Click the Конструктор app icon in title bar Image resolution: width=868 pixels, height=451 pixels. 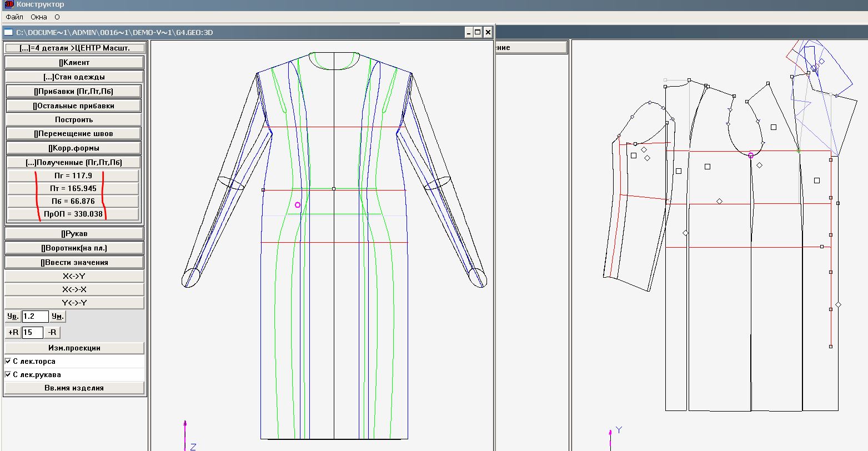pos(9,4)
